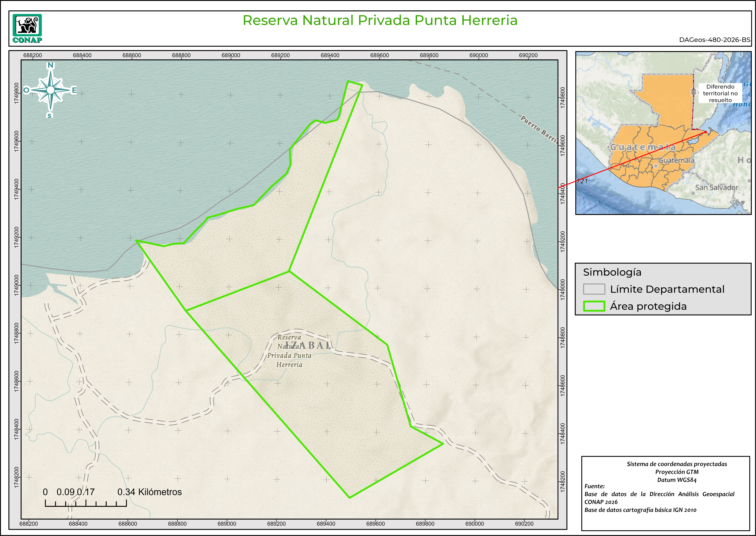Click the O letter on compass
The image size is (756, 536).
click(26, 90)
